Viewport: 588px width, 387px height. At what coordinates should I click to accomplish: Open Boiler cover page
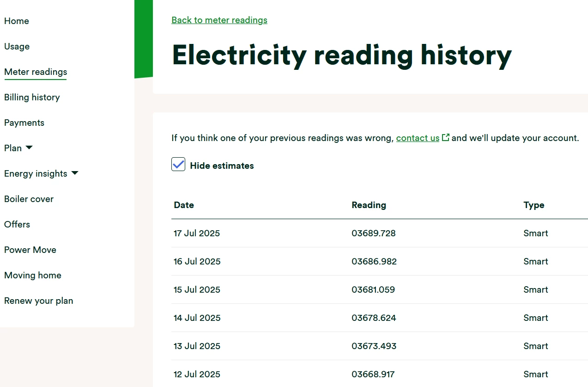coord(29,199)
